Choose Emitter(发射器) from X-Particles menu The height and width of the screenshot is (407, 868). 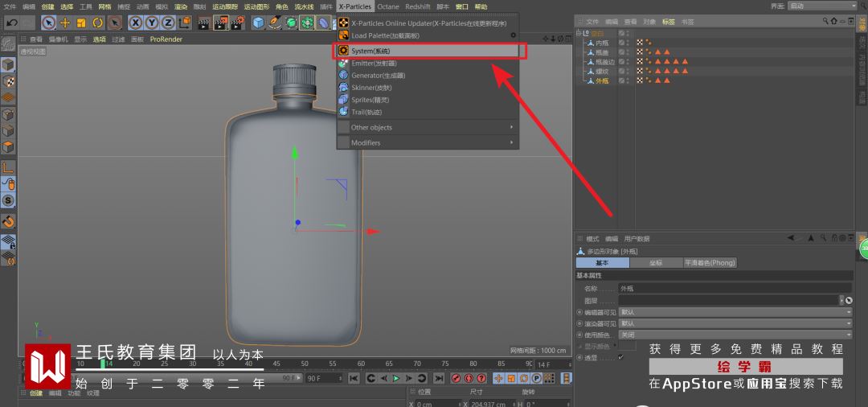pos(428,63)
